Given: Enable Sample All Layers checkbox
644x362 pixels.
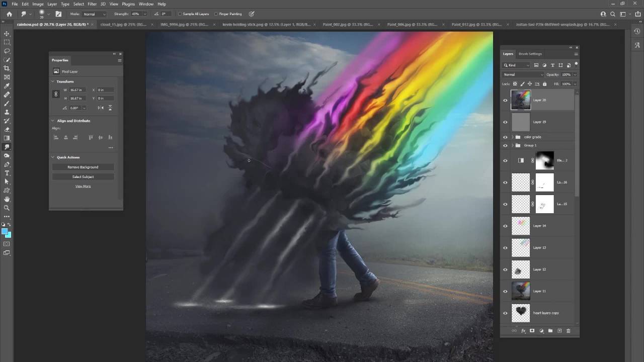Looking at the screenshot, I should click(x=180, y=14).
